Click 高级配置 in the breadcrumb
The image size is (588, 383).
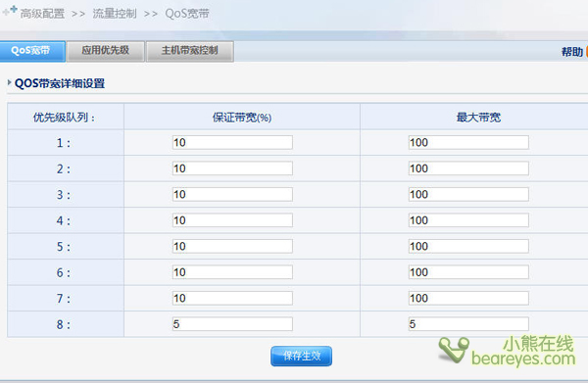click(x=42, y=14)
